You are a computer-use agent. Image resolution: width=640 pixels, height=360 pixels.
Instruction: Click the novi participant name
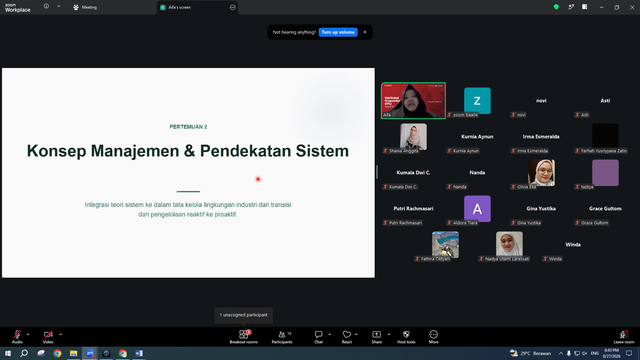tap(541, 100)
